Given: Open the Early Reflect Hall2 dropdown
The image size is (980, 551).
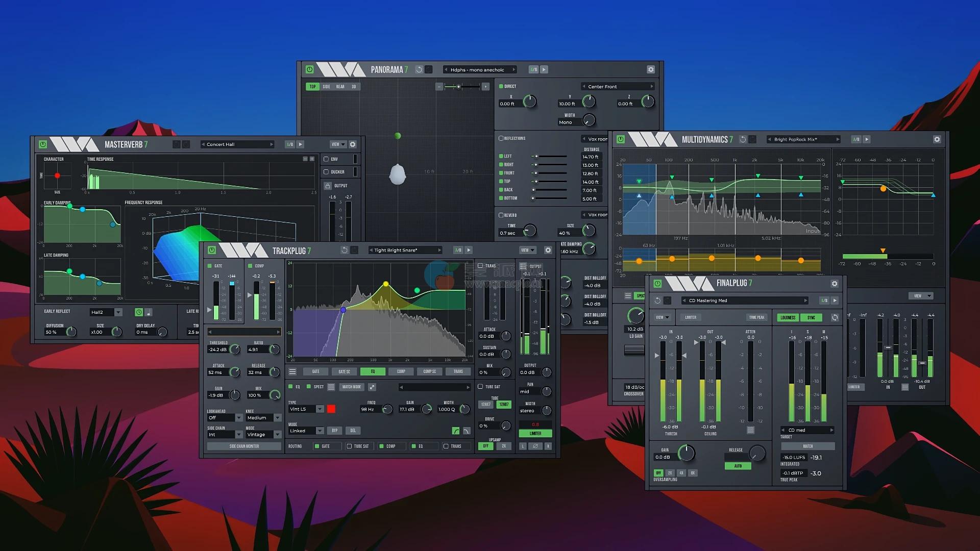Looking at the screenshot, I should pyautogui.click(x=118, y=312).
